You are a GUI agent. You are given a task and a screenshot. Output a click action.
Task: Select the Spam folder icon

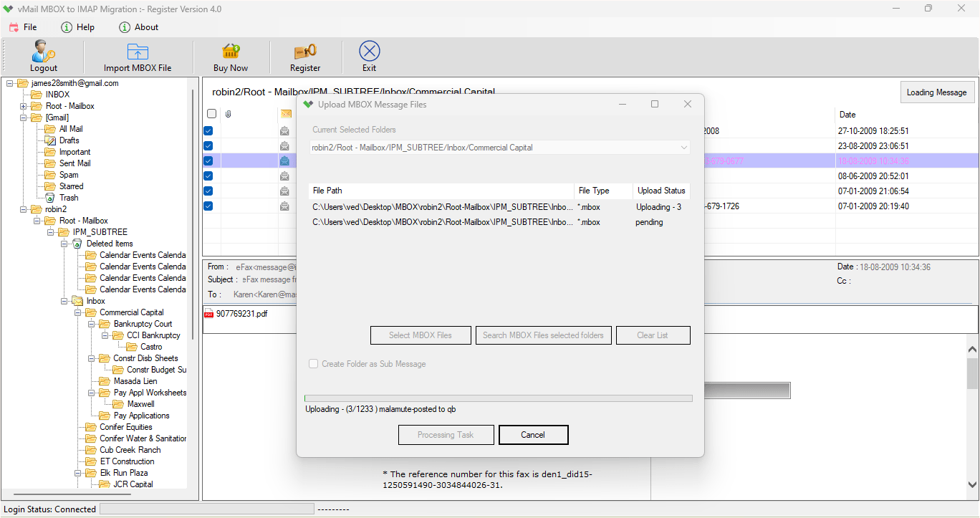(50, 175)
